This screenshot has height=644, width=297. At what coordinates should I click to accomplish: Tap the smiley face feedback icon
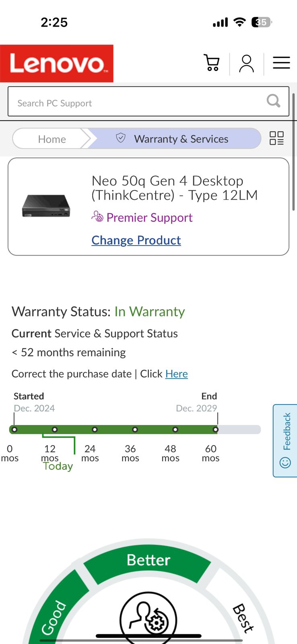click(285, 462)
